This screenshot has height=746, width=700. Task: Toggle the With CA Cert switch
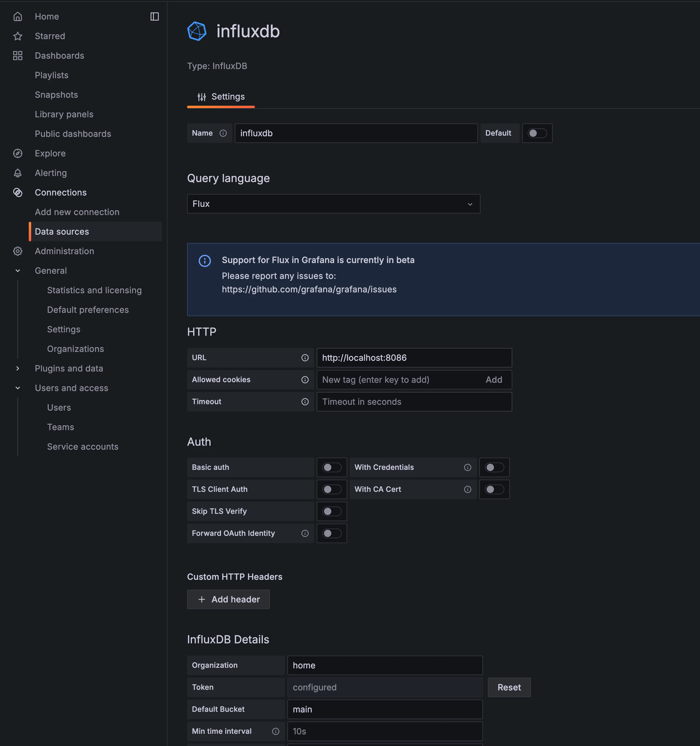point(494,489)
